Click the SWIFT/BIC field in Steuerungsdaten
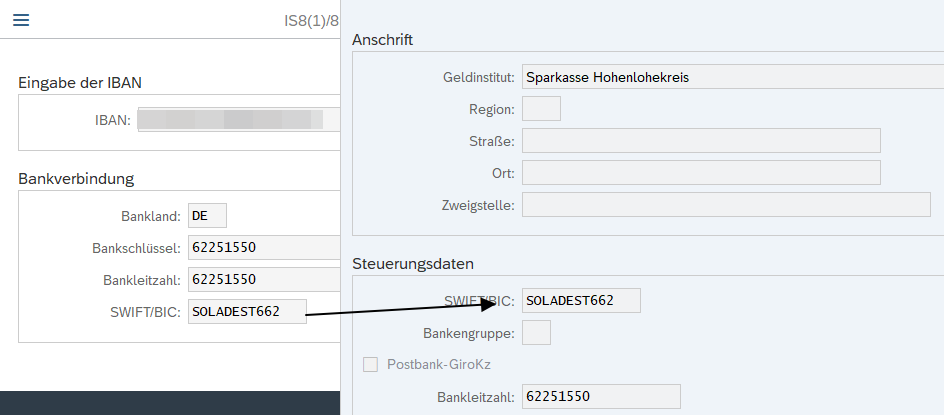Image resolution: width=944 pixels, height=415 pixels. pyautogui.click(x=581, y=300)
